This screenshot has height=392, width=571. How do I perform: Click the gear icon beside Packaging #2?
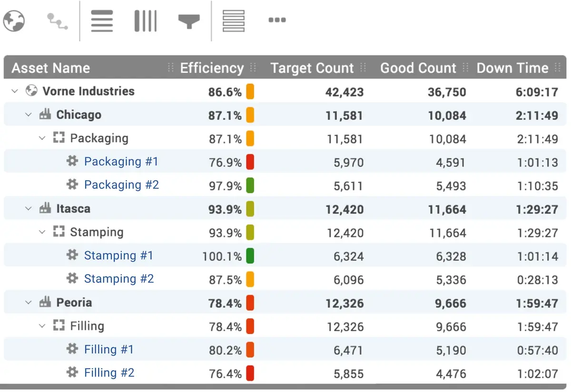[72, 184]
